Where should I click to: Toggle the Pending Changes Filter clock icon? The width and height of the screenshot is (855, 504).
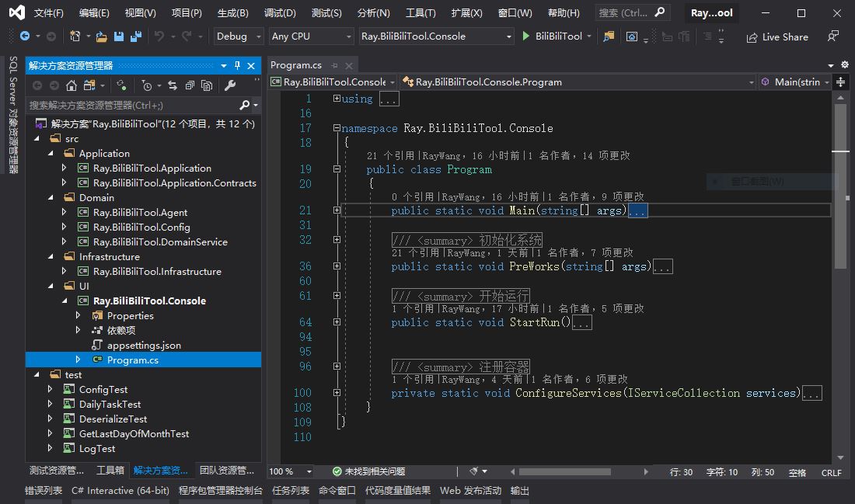click(146, 85)
